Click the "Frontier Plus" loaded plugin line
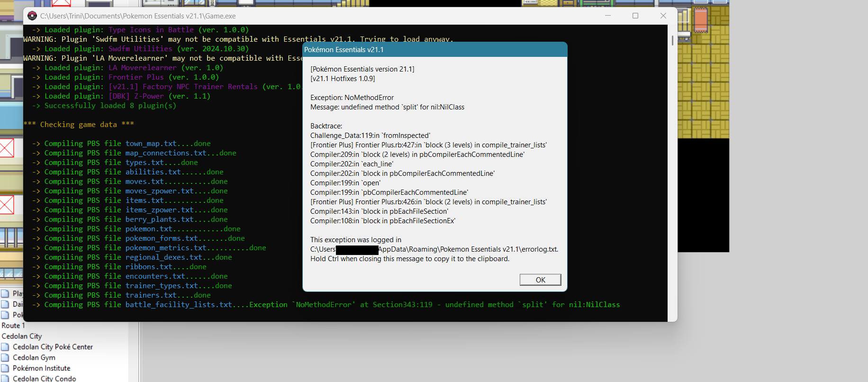Viewport: 868px width, 382px height. [126, 77]
